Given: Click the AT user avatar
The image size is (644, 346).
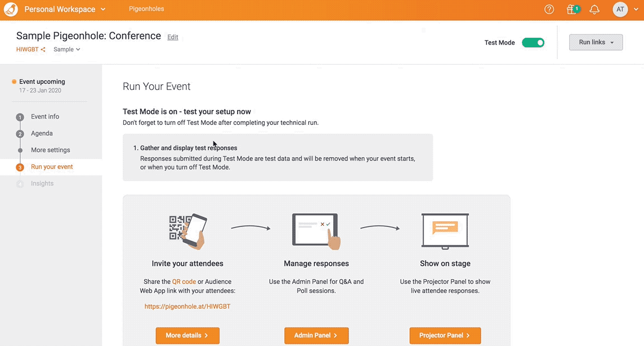Looking at the screenshot, I should point(620,9).
